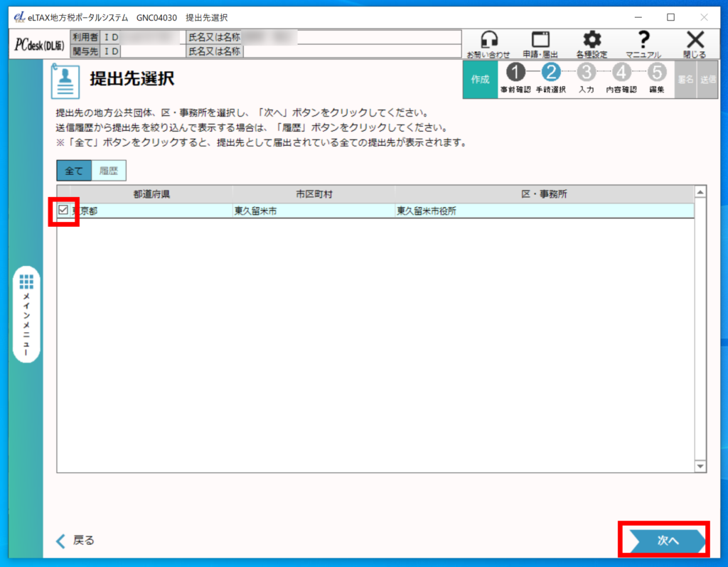Click the 市区町村 column header
728x567 pixels.
click(x=314, y=194)
